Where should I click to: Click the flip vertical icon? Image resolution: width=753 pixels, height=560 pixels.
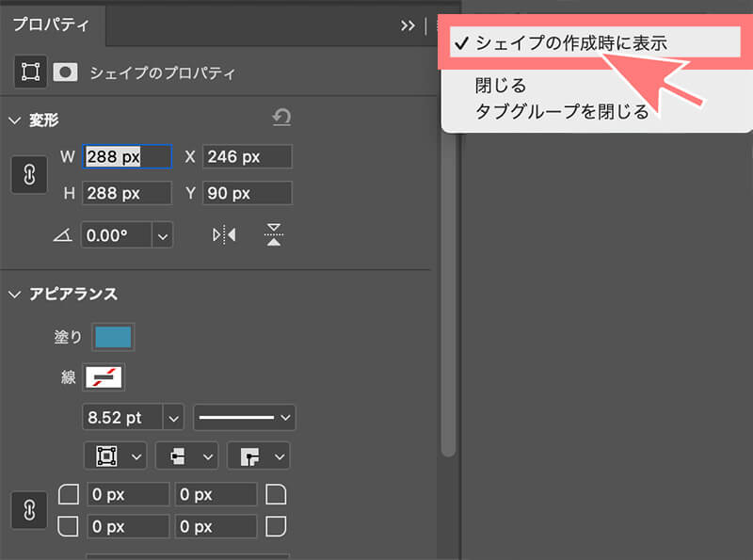click(273, 235)
